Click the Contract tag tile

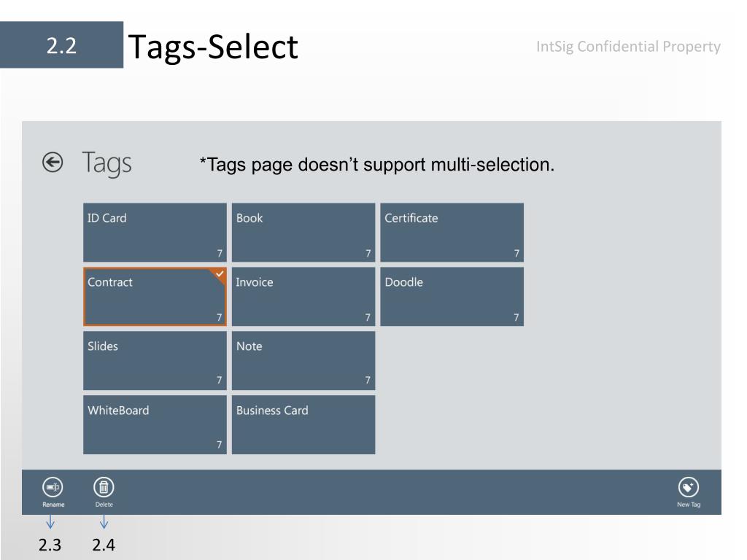click(155, 297)
